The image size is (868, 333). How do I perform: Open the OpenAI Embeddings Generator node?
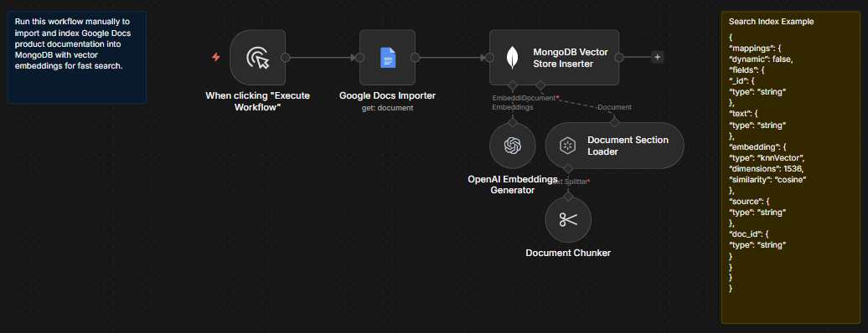click(513, 146)
